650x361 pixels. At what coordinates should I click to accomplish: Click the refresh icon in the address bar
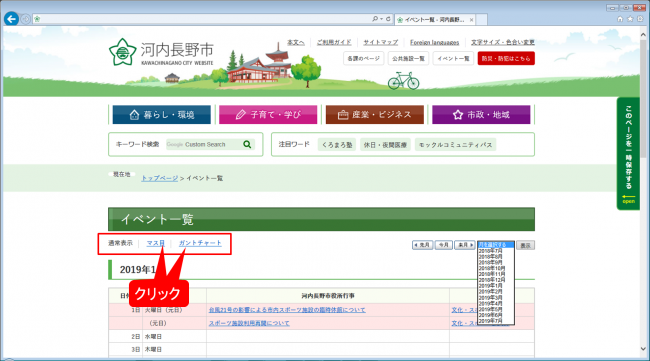(388, 19)
